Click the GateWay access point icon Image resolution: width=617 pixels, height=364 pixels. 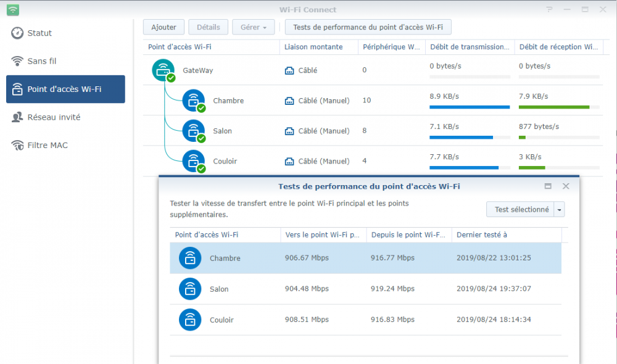[x=164, y=70]
